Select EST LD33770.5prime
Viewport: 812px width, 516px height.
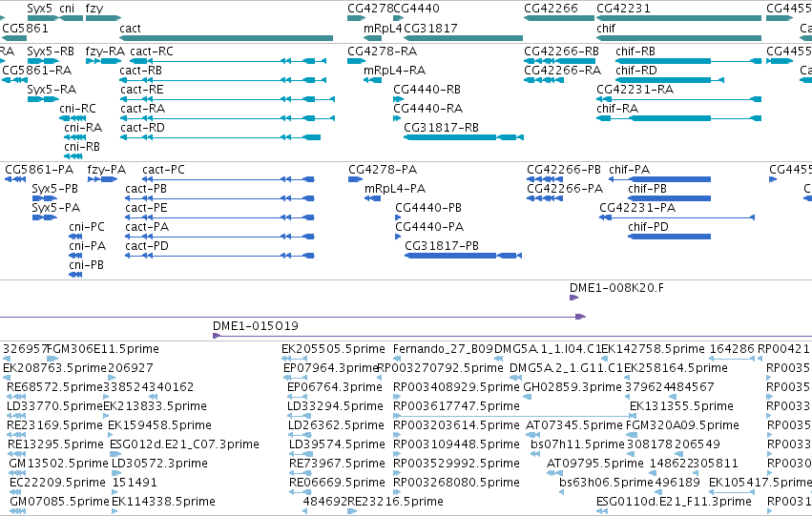(15, 416)
